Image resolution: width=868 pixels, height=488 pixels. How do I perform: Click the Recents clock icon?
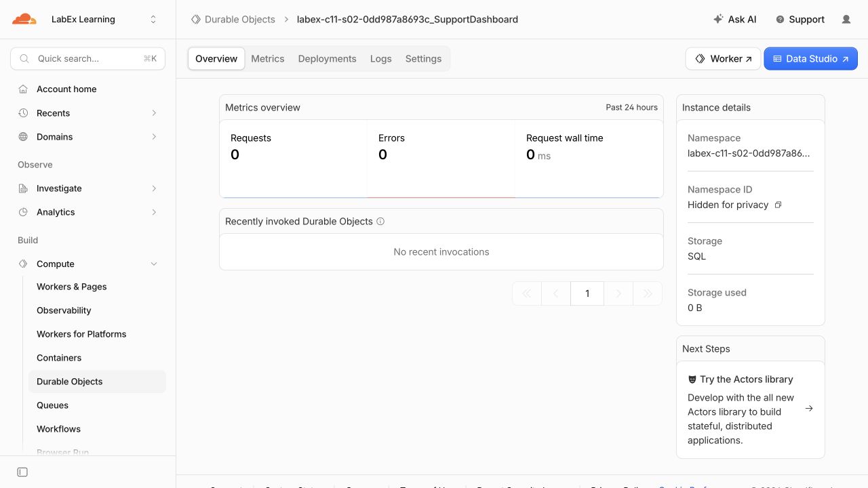point(23,113)
